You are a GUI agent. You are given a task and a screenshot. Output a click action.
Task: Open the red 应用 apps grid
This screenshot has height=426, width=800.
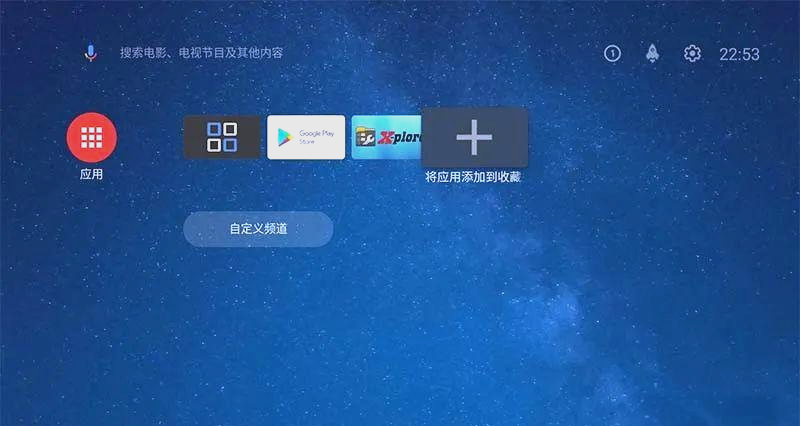tap(92, 137)
